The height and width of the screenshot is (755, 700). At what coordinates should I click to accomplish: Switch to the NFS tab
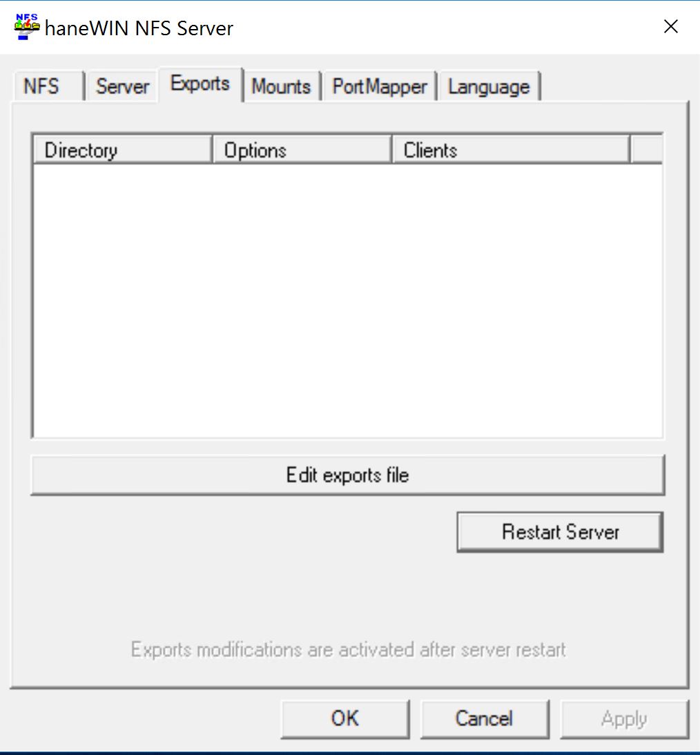(x=48, y=86)
